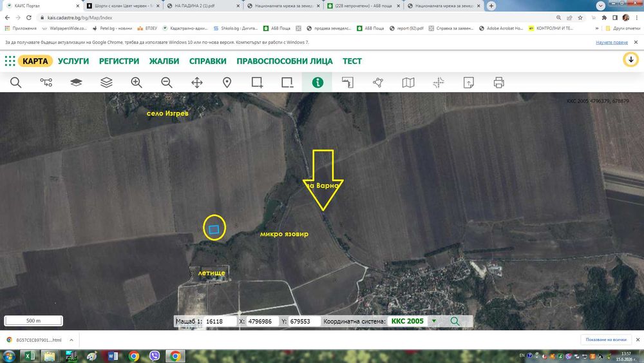Close the downloads bar
Image resolution: width=644 pixels, height=363 pixels.
click(x=638, y=340)
